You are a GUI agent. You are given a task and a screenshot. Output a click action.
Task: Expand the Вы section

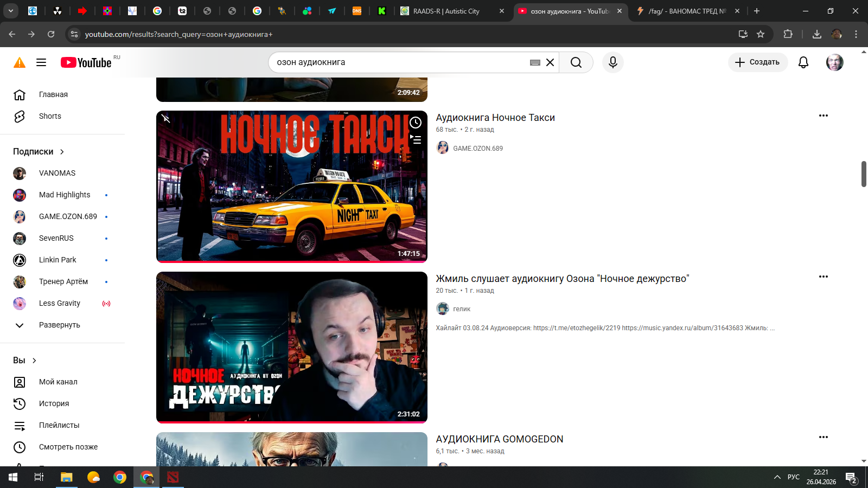[x=25, y=361]
